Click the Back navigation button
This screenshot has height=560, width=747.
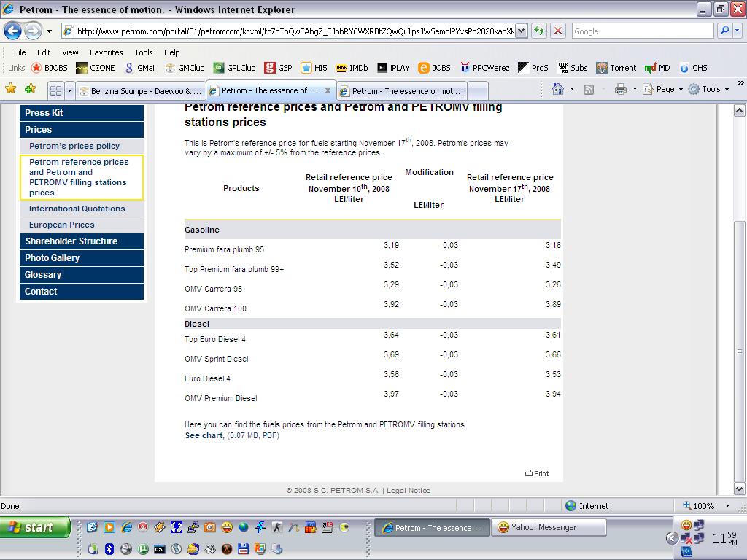tap(13, 31)
